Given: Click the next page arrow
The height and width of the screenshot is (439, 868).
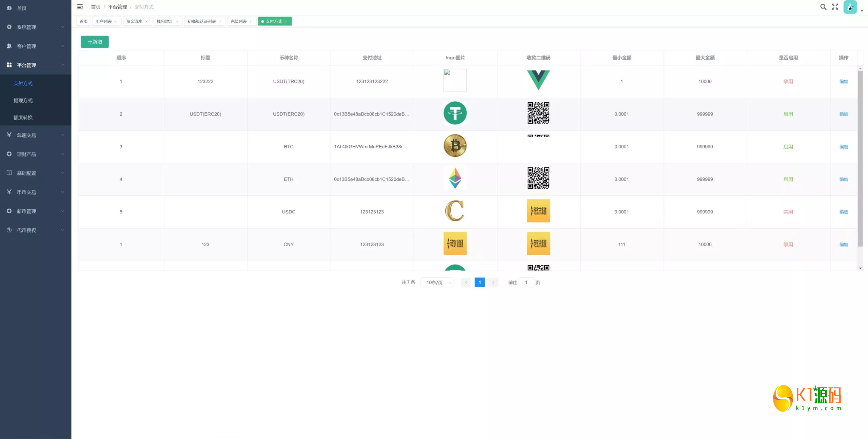Looking at the screenshot, I should [x=493, y=283].
